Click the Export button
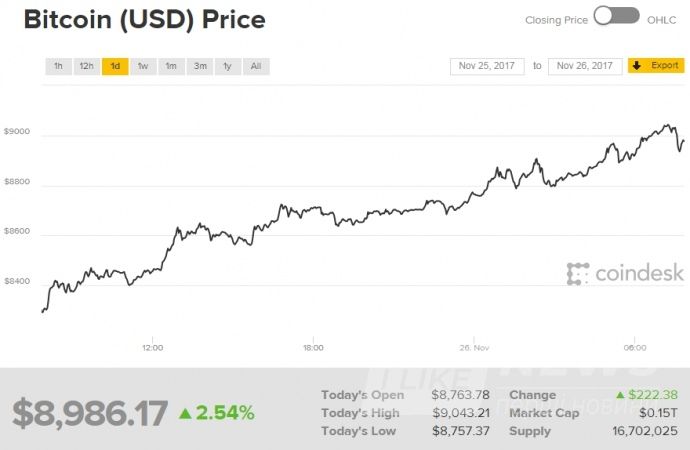The width and height of the screenshot is (690, 450). [x=656, y=66]
